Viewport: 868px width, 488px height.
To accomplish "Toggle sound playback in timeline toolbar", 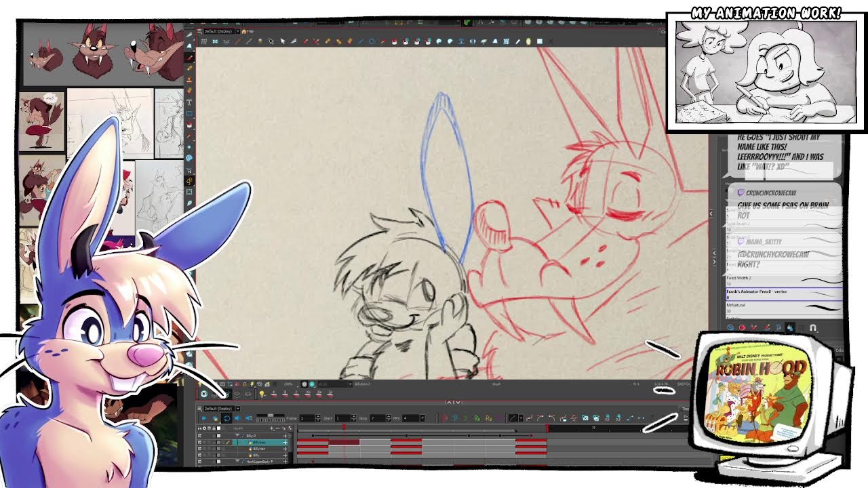I will 237,418.
